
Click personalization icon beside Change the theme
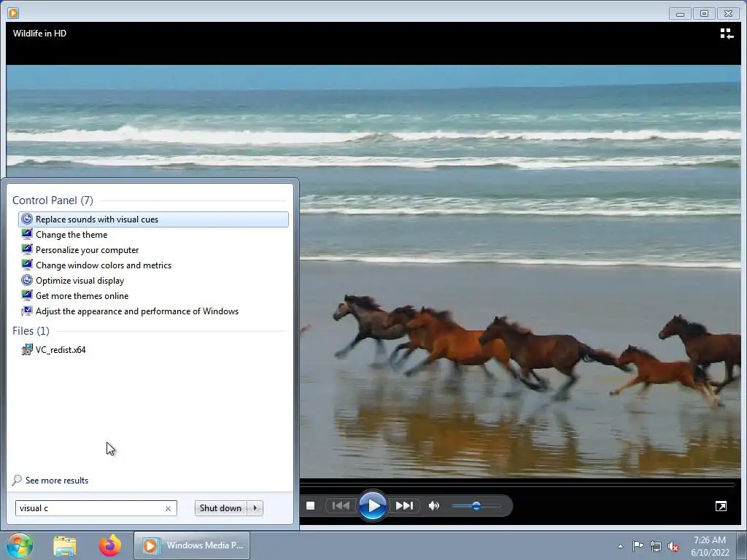pos(27,234)
